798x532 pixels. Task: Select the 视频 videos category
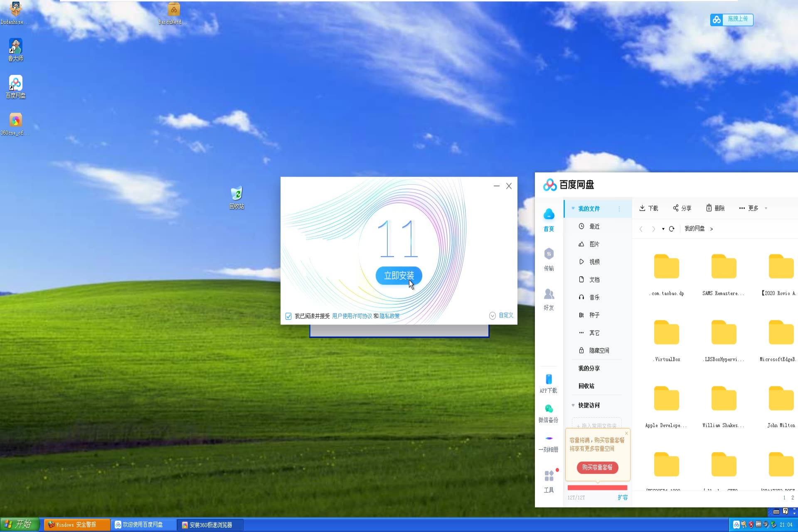[x=594, y=262]
